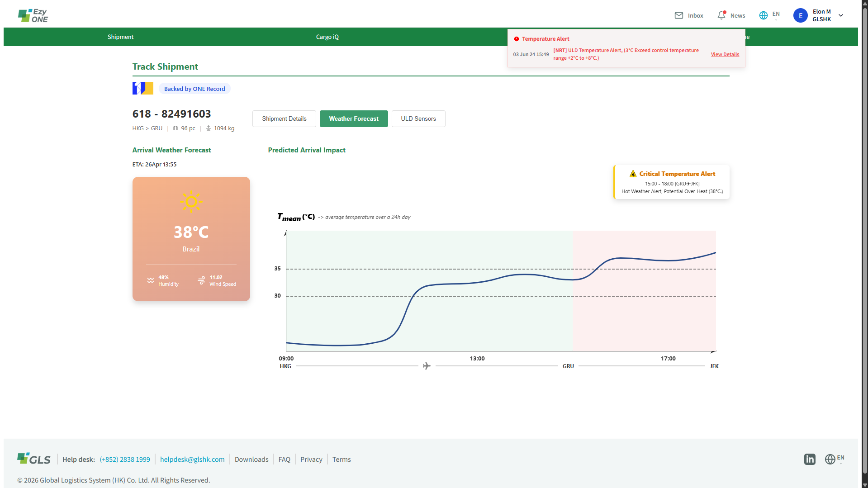
Task: Click the user avatar circle E
Action: (x=801, y=15)
